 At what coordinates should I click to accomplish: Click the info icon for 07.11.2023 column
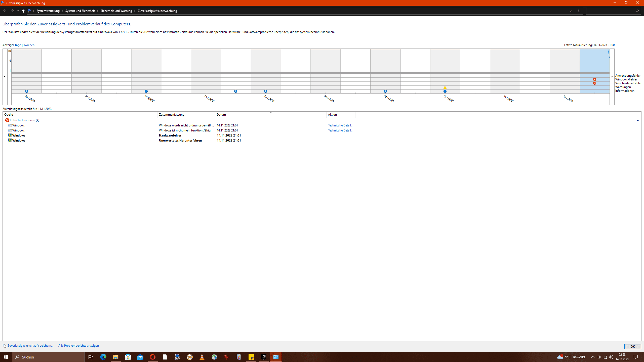(385, 91)
